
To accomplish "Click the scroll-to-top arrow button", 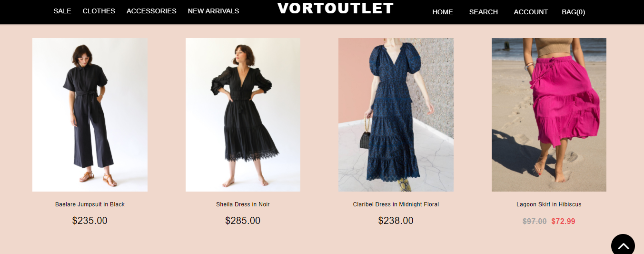I will (x=623, y=245).
